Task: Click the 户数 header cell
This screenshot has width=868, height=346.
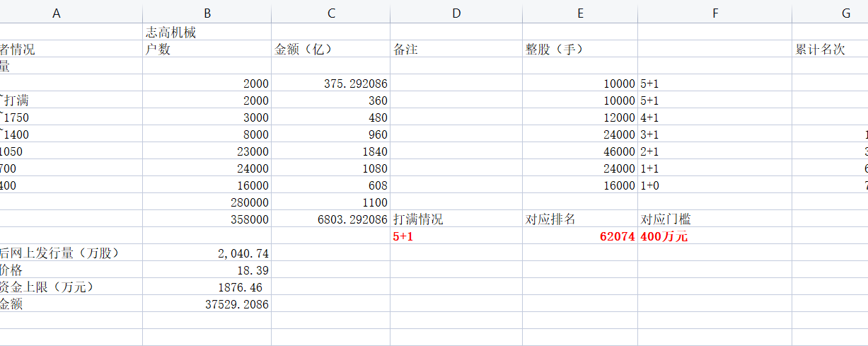Action: tap(207, 49)
